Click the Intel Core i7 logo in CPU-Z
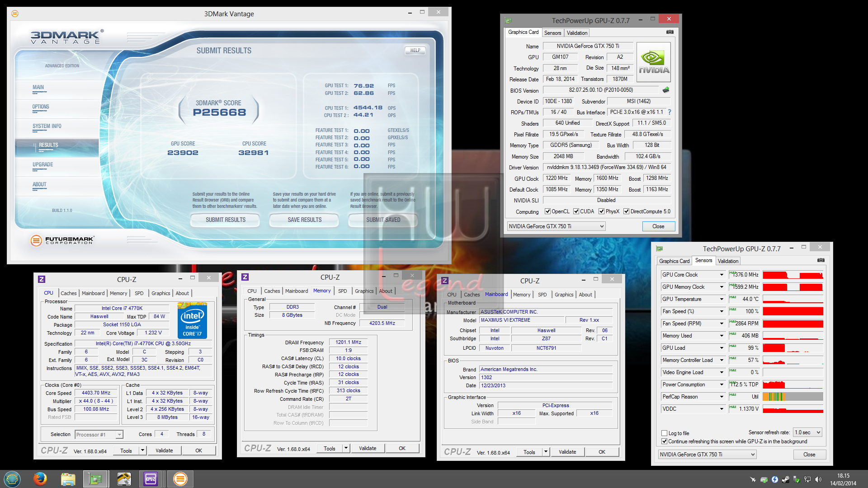Image resolution: width=868 pixels, height=488 pixels. point(193,321)
